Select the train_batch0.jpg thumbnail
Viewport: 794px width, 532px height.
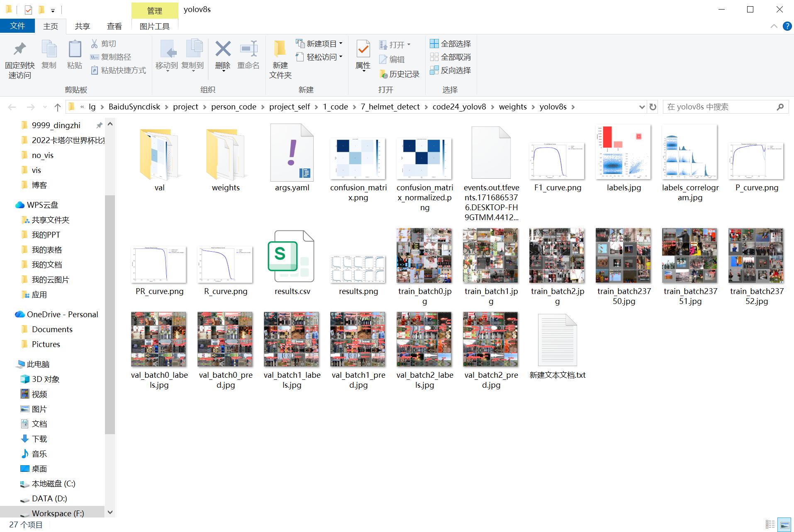pyautogui.click(x=424, y=255)
